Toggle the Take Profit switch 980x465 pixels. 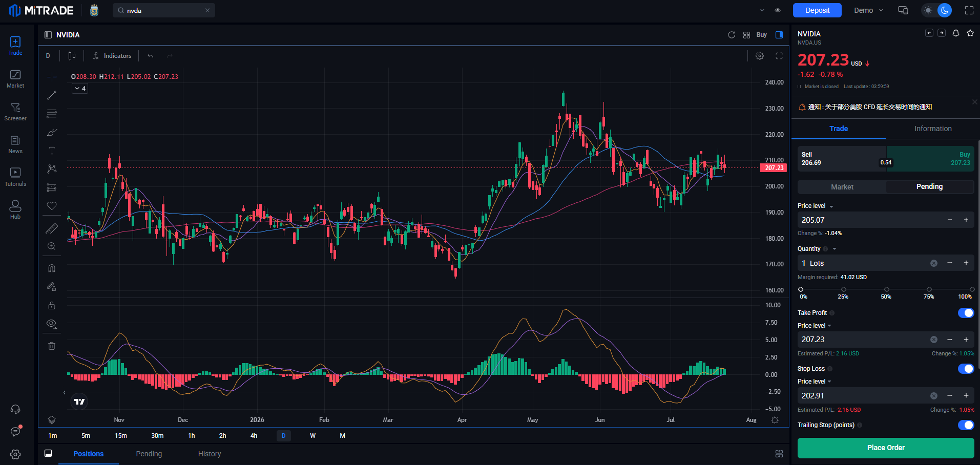point(966,313)
